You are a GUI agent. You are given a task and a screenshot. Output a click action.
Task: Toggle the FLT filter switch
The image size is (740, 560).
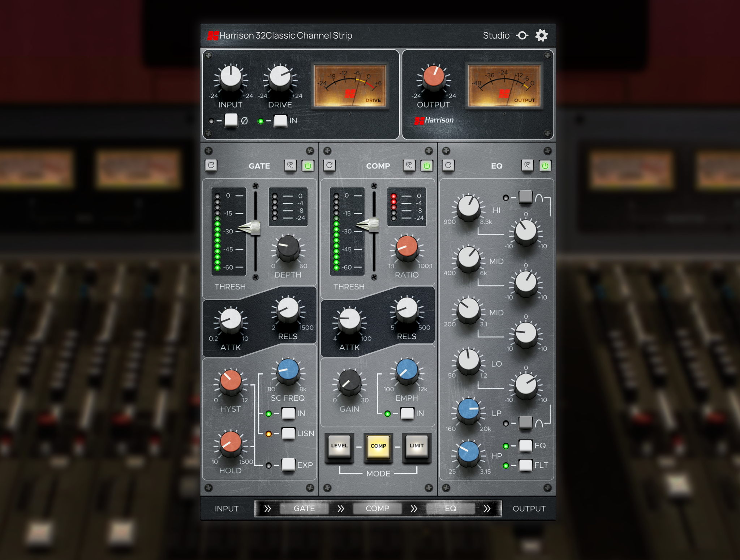pos(525,465)
